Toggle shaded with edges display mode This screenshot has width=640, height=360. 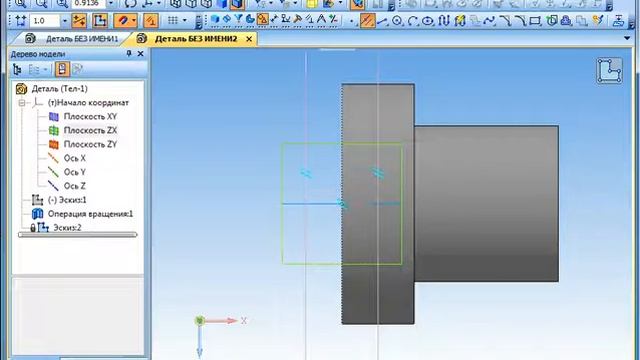[238, 4]
